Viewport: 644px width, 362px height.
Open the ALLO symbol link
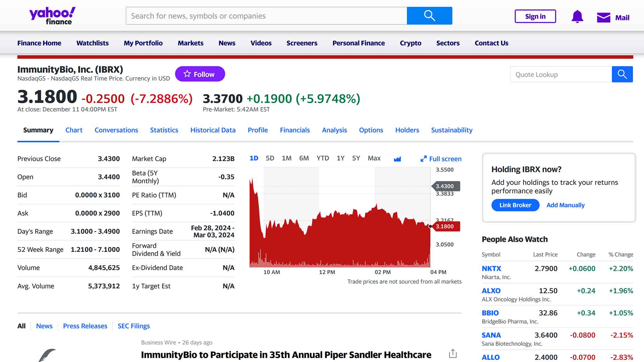pyautogui.click(x=491, y=357)
